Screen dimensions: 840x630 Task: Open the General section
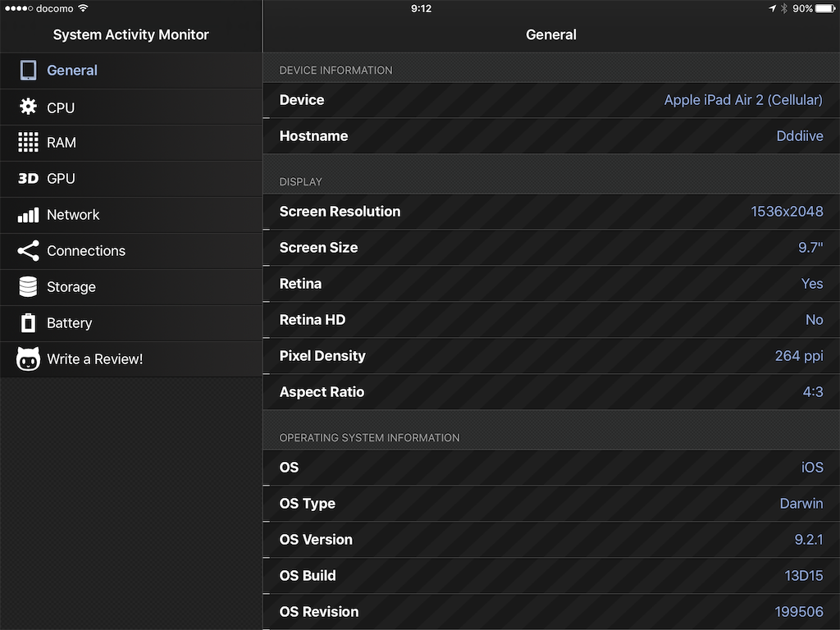pyautogui.click(x=130, y=71)
